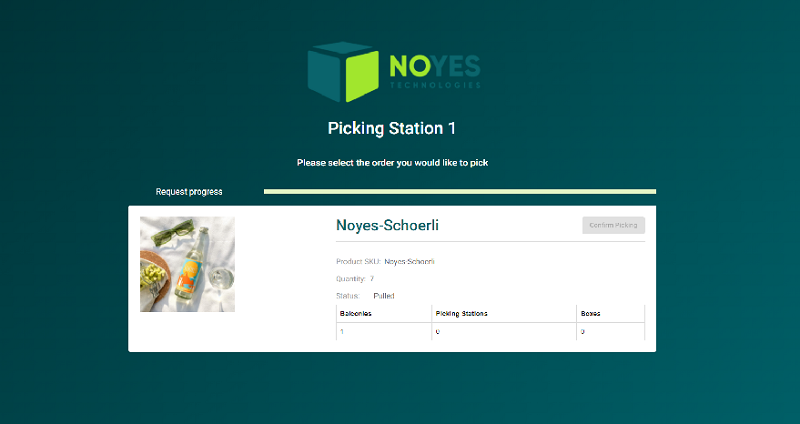Click the Balconies value 1 cell
The image size is (800, 424).
click(342, 331)
